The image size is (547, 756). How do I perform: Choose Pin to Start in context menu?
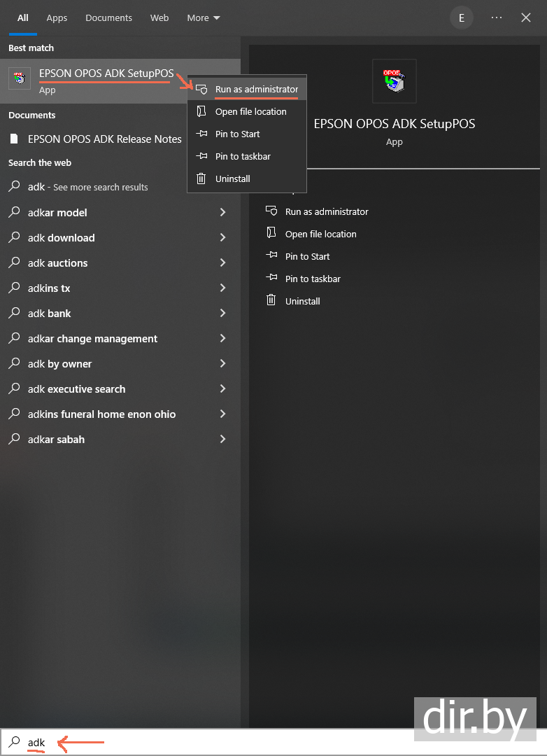(x=238, y=134)
